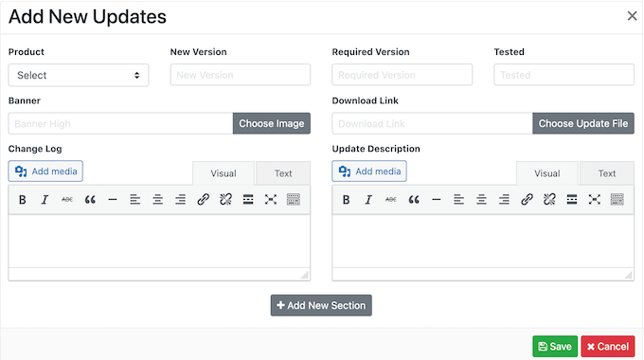Toggle the extra toolbar row in the Update Description editor
This screenshot has height=360, width=644.
coord(617,200)
